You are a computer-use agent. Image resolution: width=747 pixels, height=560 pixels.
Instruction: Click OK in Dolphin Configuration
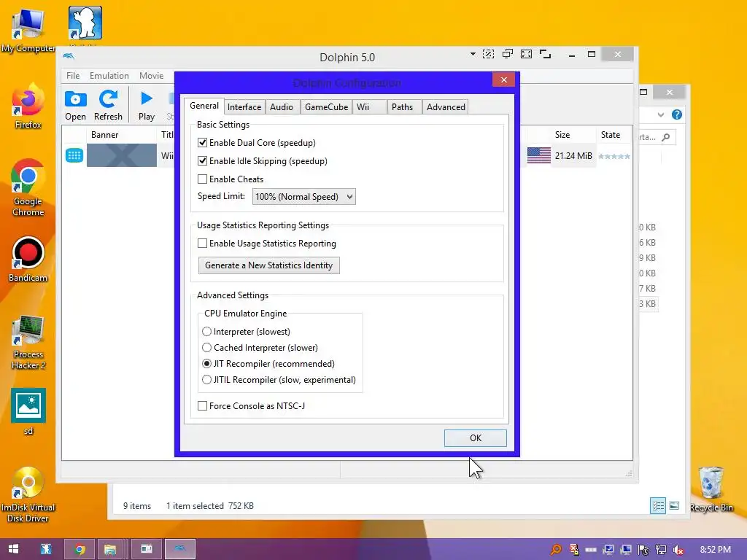tap(476, 438)
